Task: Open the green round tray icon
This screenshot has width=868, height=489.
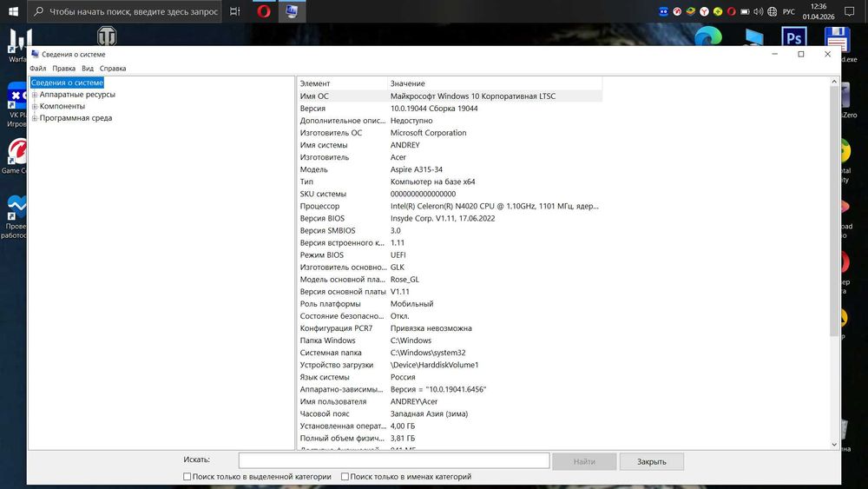Action: point(718,11)
